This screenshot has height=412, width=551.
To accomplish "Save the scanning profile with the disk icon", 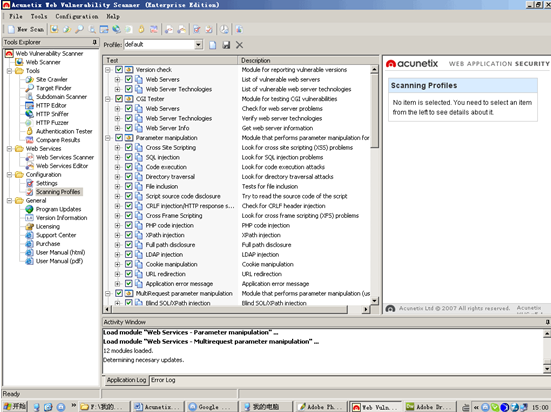I will 226,45.
